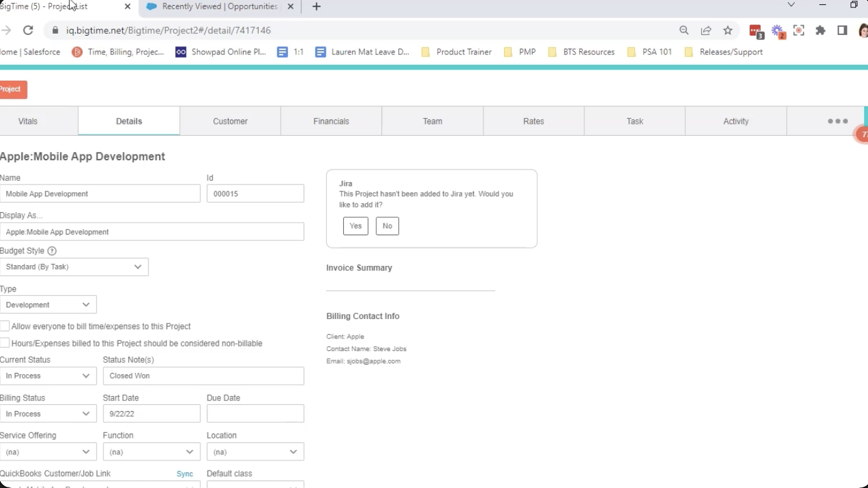
Task: Open the Releases/Support bookmark folder
Action: (723, 52)
